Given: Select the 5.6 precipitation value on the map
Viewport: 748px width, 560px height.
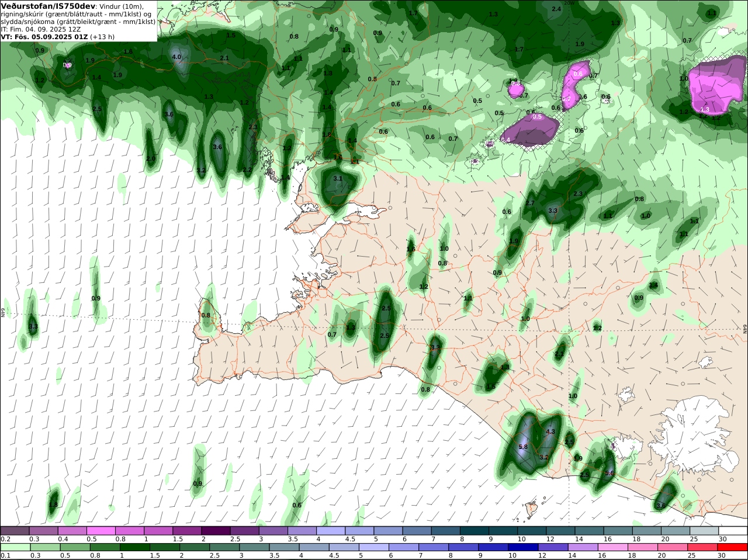Looking at the screenshot, I should [x=610, y=473].
